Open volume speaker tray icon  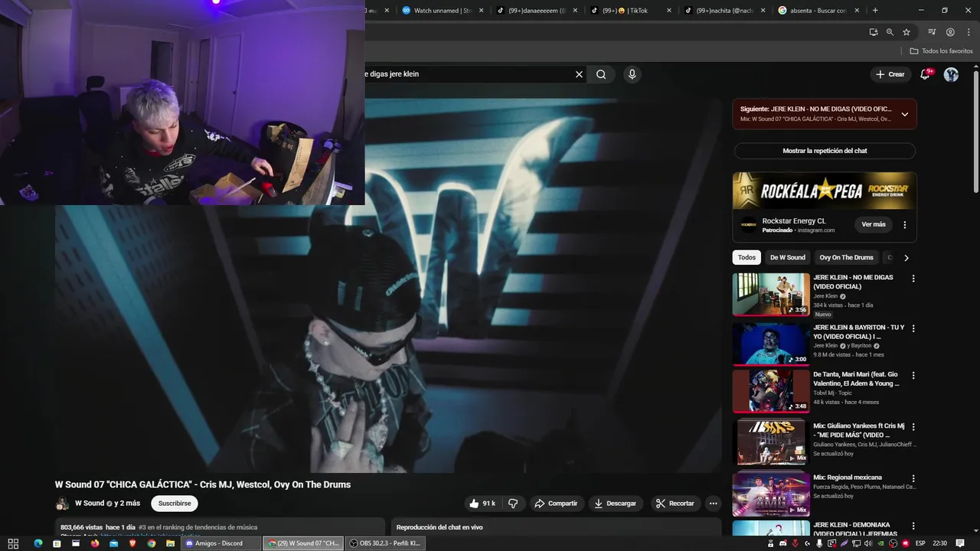point(868,543)
